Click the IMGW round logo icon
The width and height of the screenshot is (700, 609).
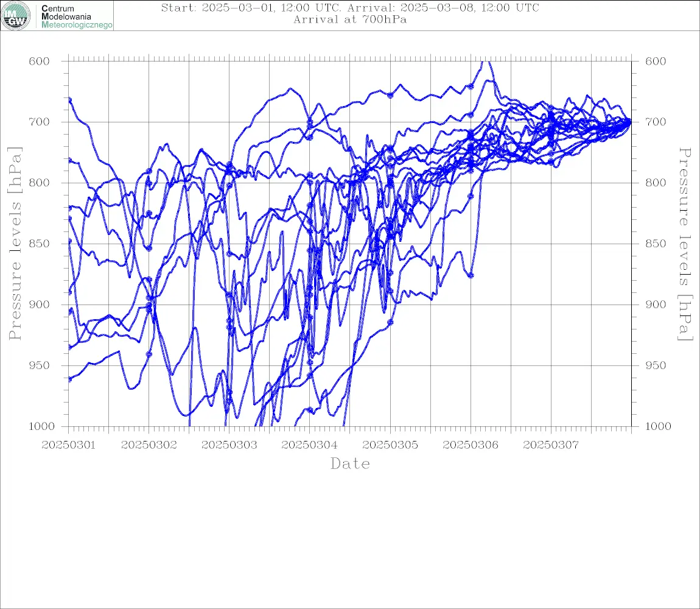(x=16, y=16)
